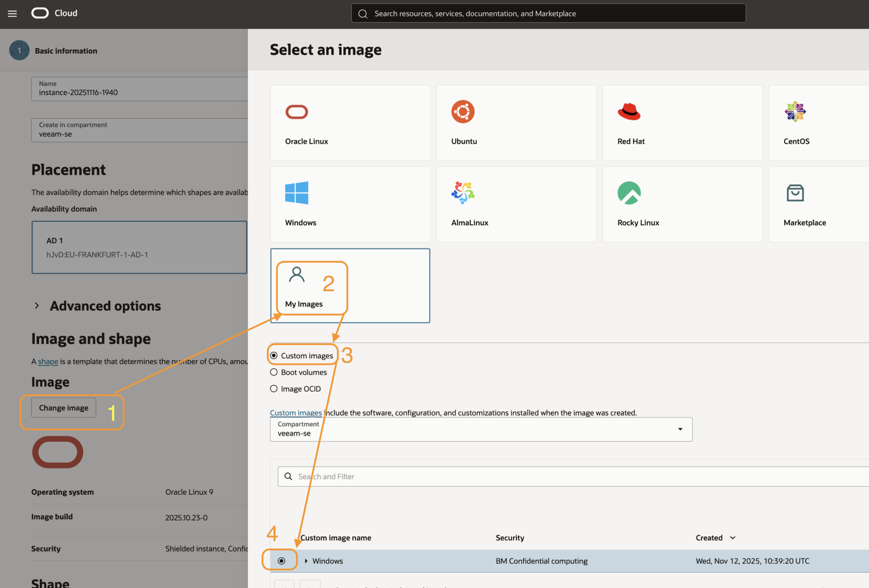Choose the Rocky Linux image
Viewport: 869px width, 588px height.
coord(682,204)
